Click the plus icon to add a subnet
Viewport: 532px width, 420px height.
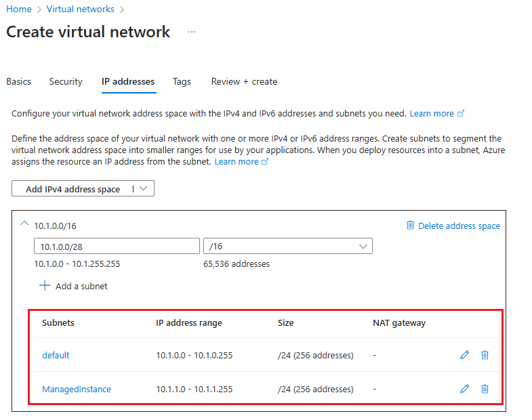click(x=45, y=286)
